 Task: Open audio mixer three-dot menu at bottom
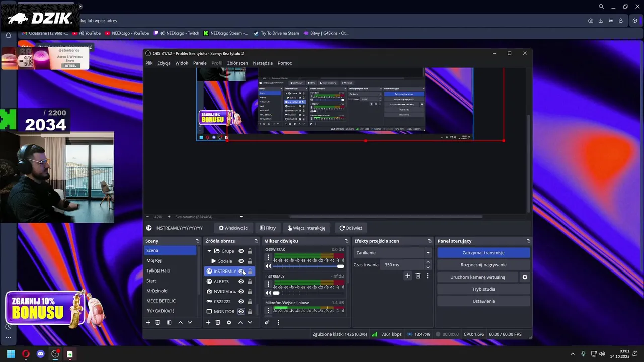278,322
